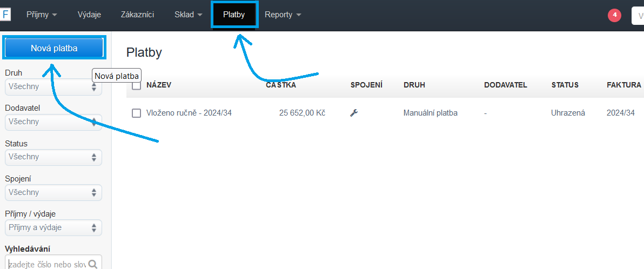
Task: Click the Nová platba button
Action: click(54, 48)
